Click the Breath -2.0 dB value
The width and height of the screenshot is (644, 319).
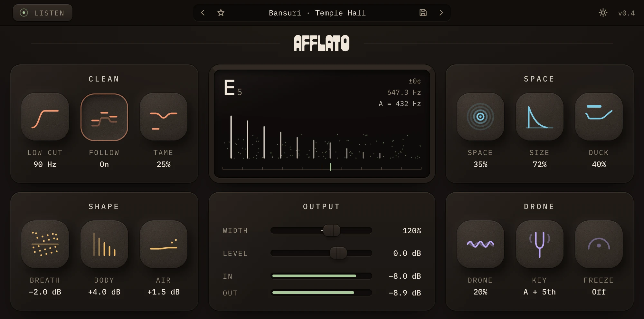pos(45,292)
